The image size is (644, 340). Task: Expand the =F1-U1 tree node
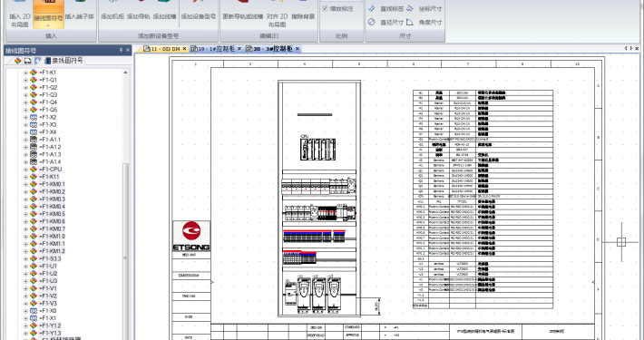(26, 266)
